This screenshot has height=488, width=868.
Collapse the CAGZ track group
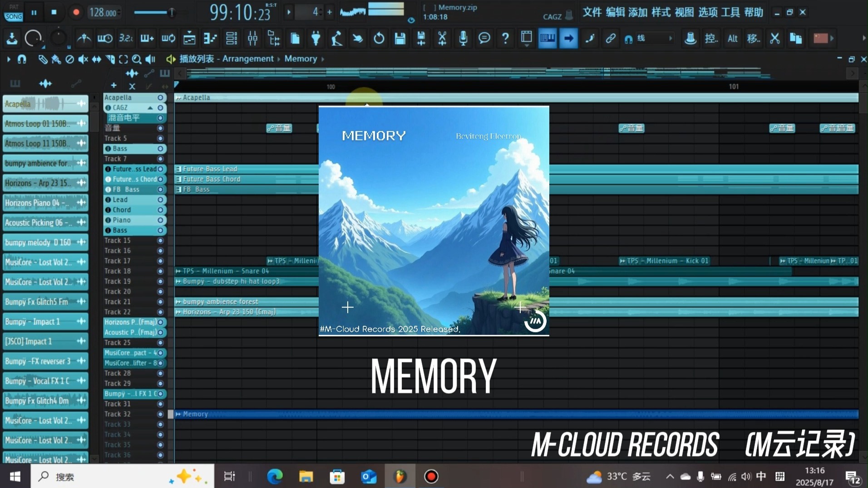150,108
